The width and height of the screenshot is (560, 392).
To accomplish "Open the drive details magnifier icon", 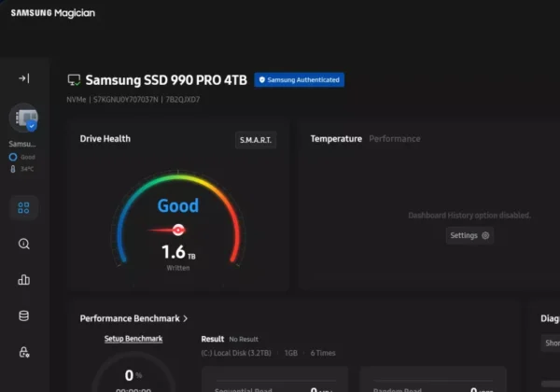I will (x=23, y=244).
